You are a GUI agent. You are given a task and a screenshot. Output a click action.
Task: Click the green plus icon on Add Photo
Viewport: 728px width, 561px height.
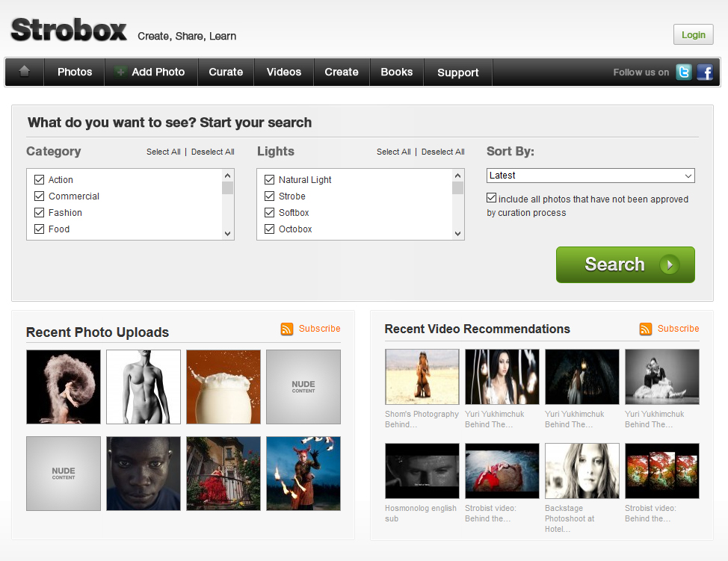[x=120, y=72]
